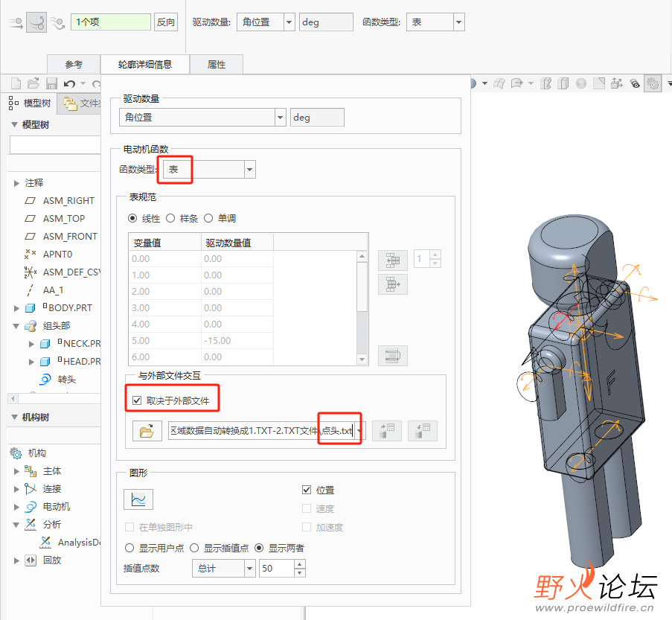The image size is (672, 620).
Task: Expand NECK.PRT node
Action: (x=31, y=344)
